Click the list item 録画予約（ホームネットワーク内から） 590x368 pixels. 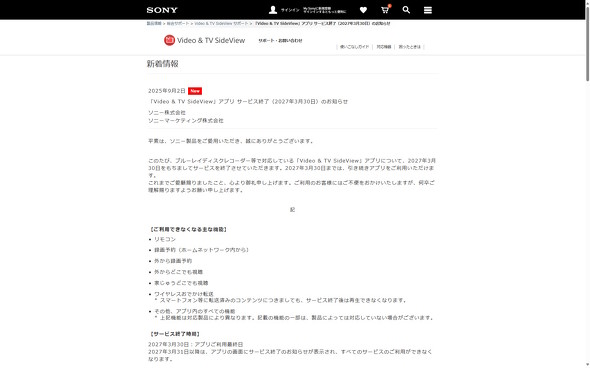(201, 250)
